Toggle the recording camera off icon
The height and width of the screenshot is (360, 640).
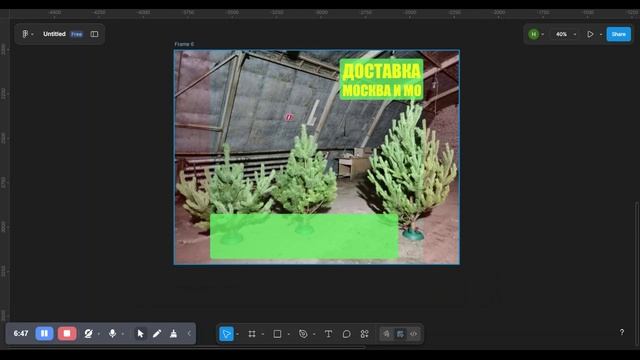point(88,333)
